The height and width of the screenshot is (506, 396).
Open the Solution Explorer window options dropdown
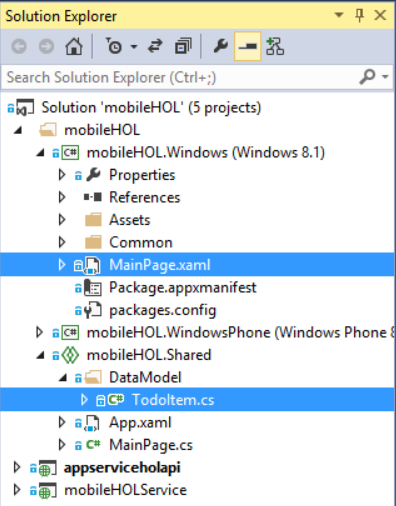coord(339,15)
